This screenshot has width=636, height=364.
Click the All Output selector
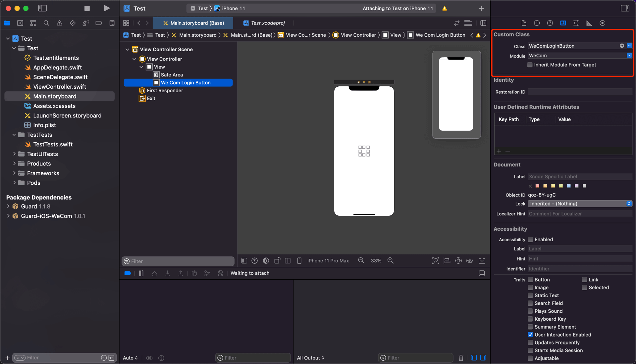tap(310, 358)
